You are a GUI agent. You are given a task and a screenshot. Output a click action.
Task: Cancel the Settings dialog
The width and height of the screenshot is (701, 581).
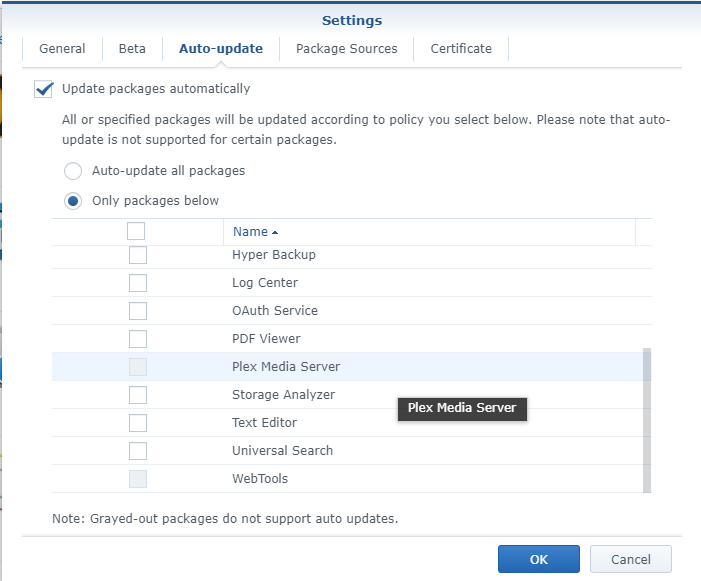(x=630, y=559)
